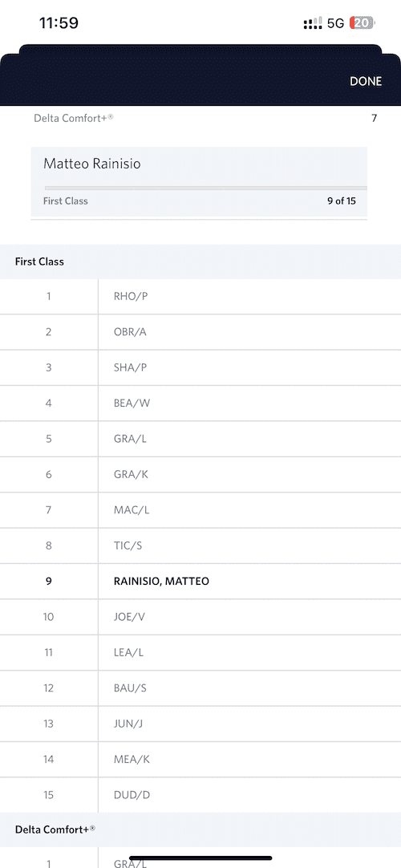The width and height of the screenshot is (401, 868).
Task: Select upgrade list row GRA/K
Action: [200, 474]
